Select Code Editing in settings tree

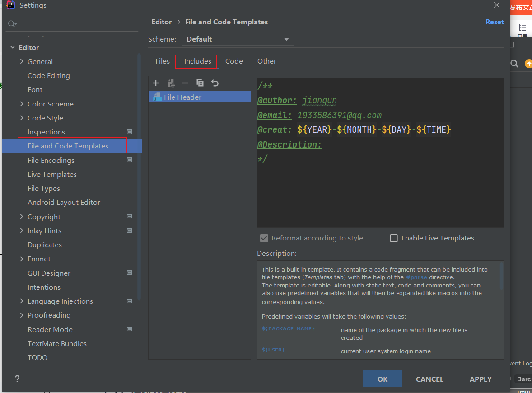click(48, 76)
